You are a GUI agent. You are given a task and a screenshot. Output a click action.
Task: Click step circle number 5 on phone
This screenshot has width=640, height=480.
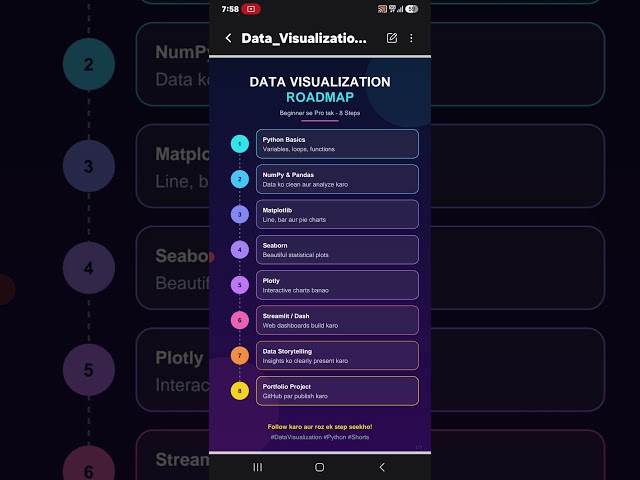pyautogui.click(x=240, y=285)
